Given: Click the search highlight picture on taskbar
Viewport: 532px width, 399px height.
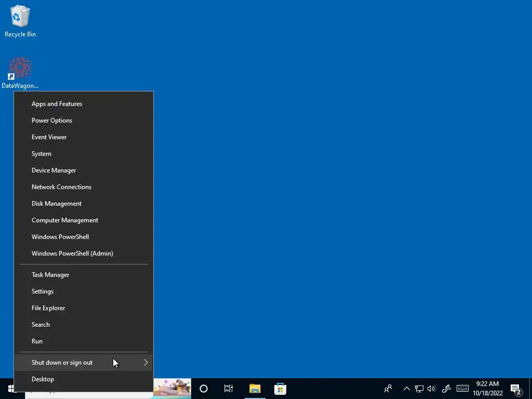Looking at the screenshot, I should pyautogui.click(x=172, y=388).
